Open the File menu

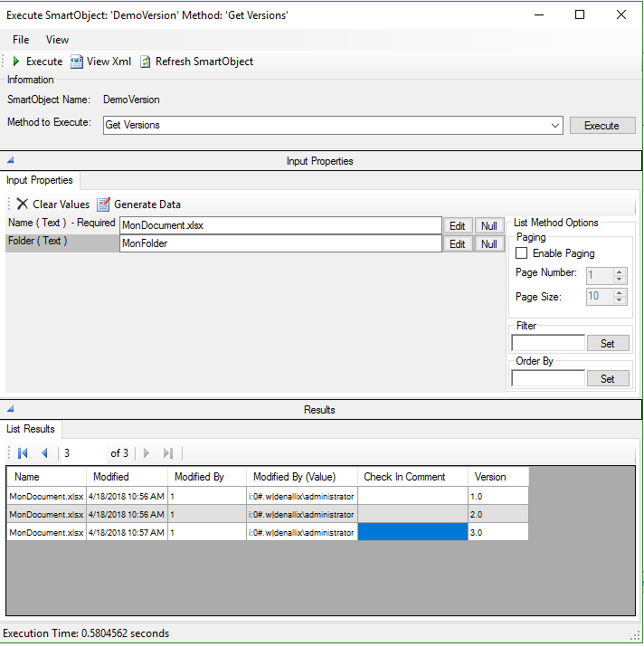pyautogui.click(x=21, y=40)
